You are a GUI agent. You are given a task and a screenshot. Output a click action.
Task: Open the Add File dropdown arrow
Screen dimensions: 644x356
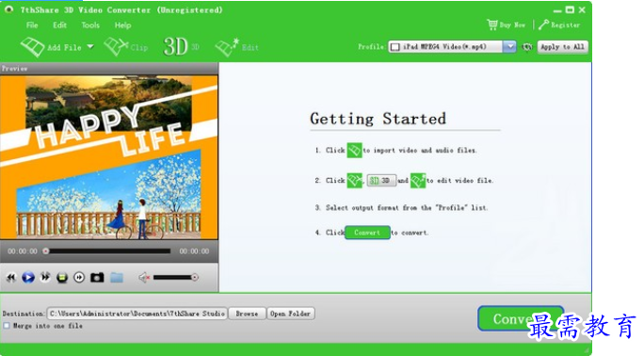[90, 47]
